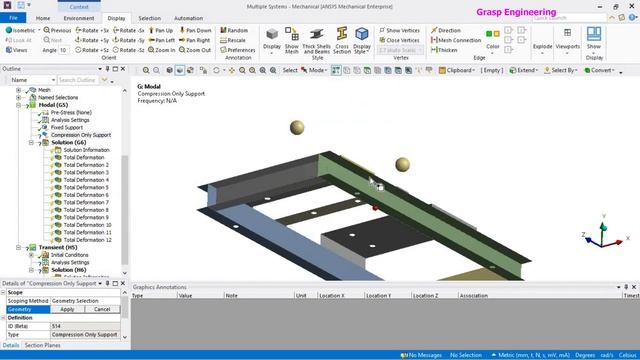Collapse the Transient (H5) node
Viewport: 640px width, 360px height.
coord(18,247)
